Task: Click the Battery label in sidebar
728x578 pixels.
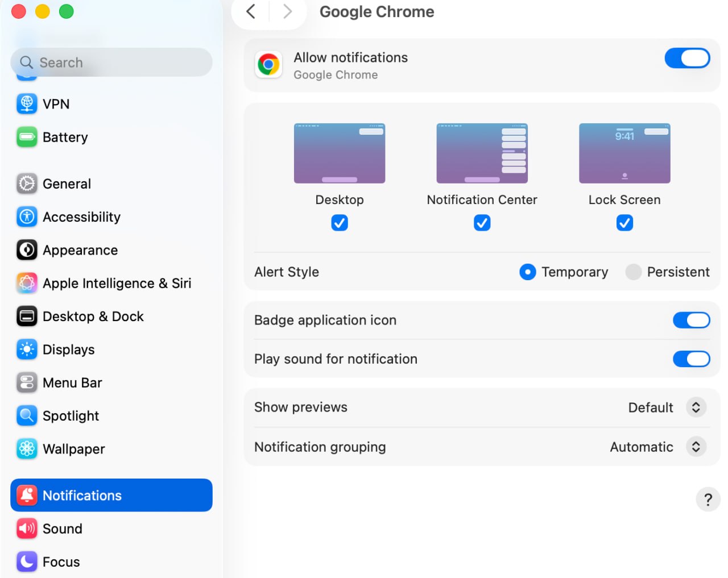Action: (65, 138)
